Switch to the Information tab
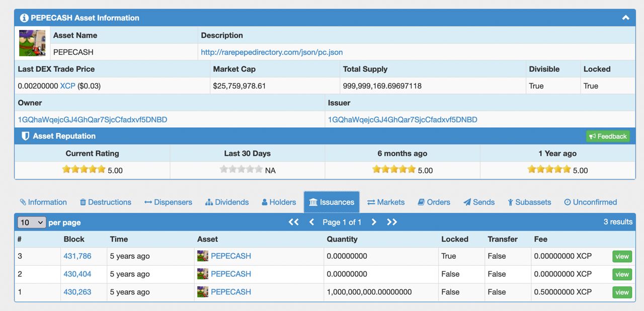Viewport: 644px width, 311px height. click(x=43, y=202)
